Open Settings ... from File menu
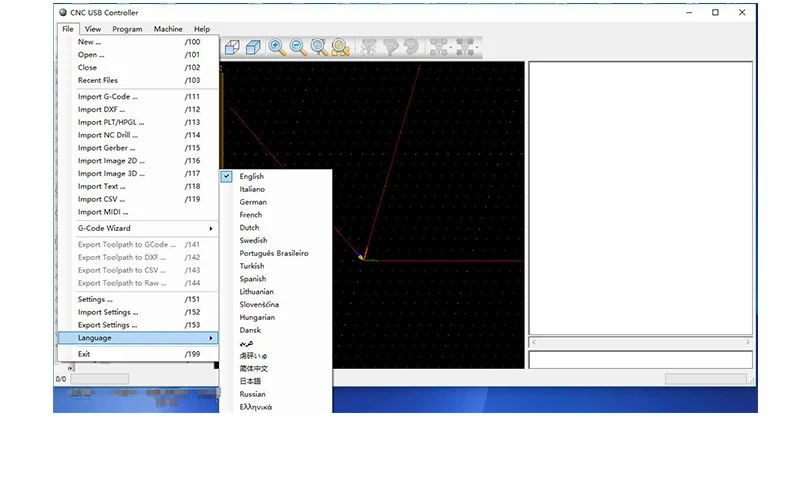The height and width of the screenshot is (482, 800). click(138, 299)
